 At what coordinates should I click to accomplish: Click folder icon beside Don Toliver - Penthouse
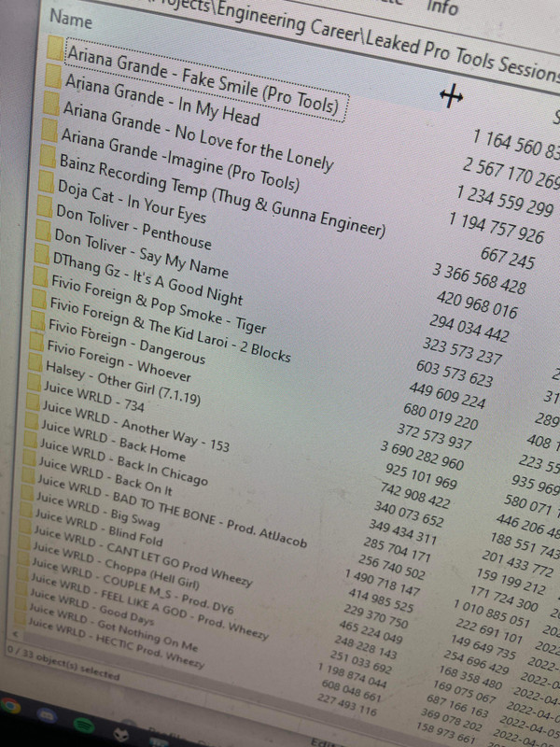click(x=45, y=206)
